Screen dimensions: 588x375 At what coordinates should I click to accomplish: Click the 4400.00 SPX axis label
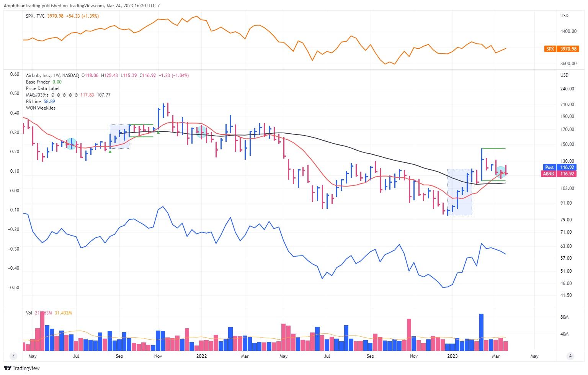tap(568, 31)
